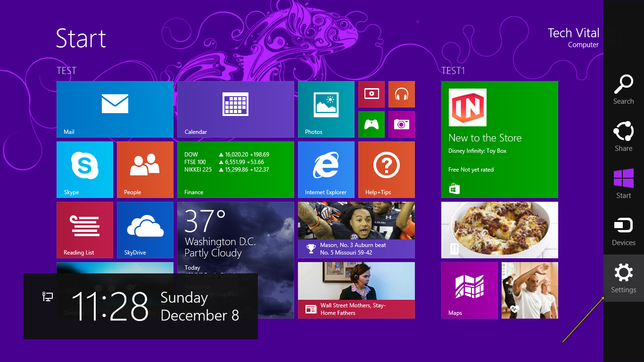The width and height of the screenshot is (644, 362).
Task: Open SkyDrive
Action: 145,230
